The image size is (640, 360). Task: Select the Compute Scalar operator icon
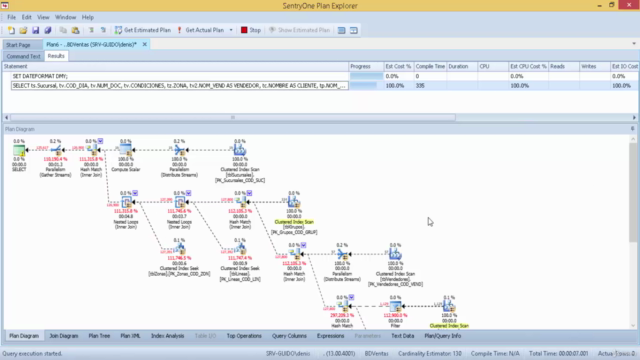click(126, 150)
